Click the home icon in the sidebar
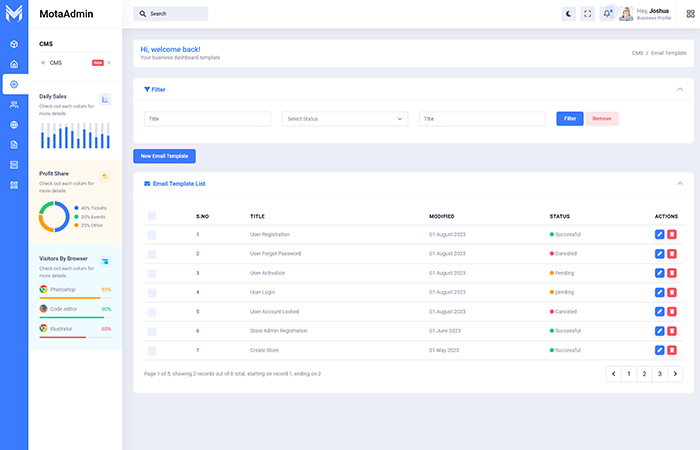 pos(14,64)
